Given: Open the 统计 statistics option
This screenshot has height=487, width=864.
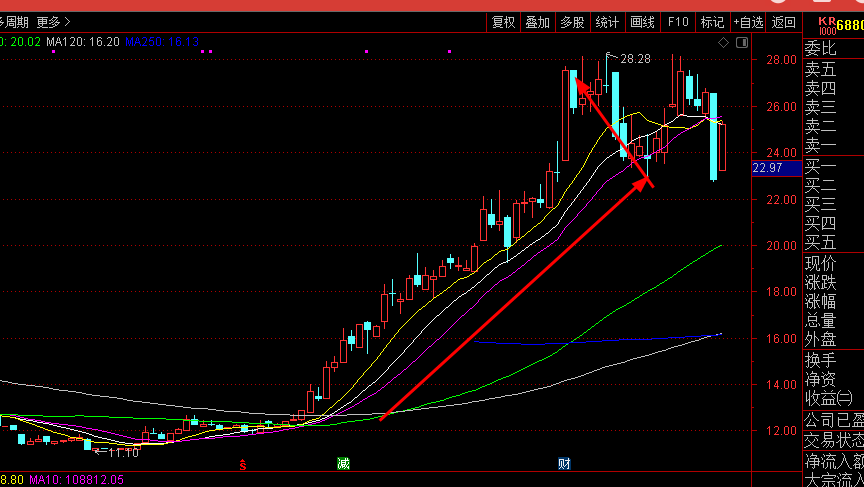Looking at the screenshot, I should point(607,22).
